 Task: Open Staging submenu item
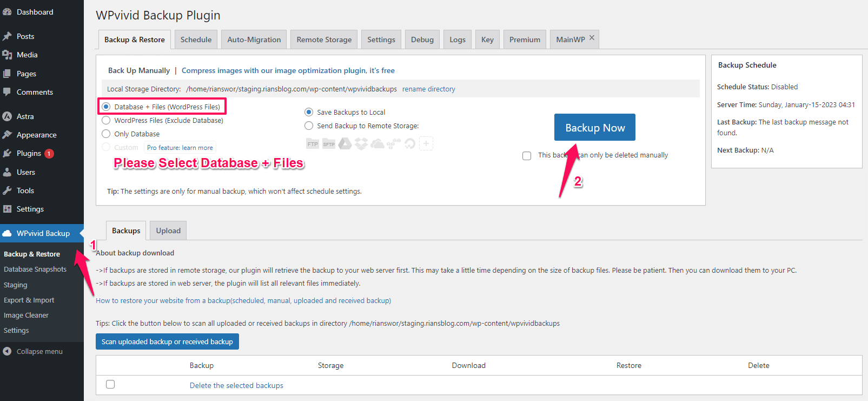point(15,285)
